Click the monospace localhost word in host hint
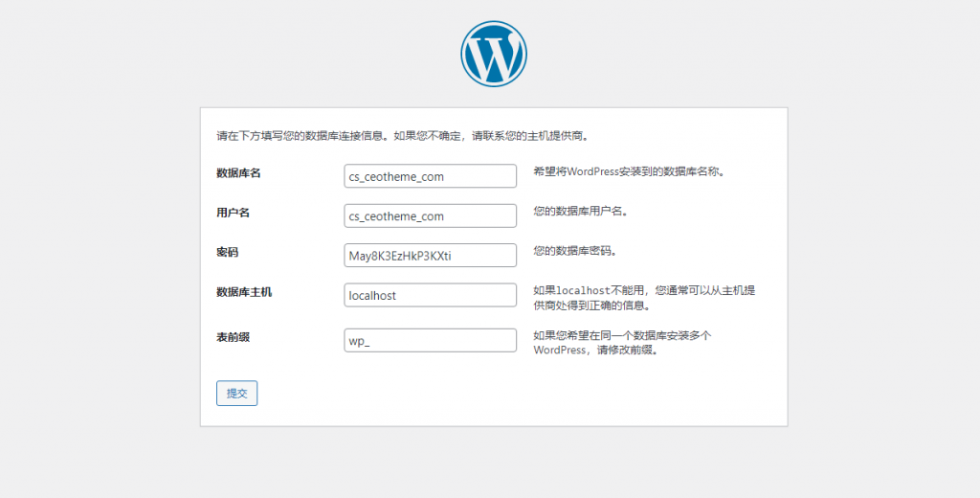Viewport: 980px width, 498px height. click(585, 291)
